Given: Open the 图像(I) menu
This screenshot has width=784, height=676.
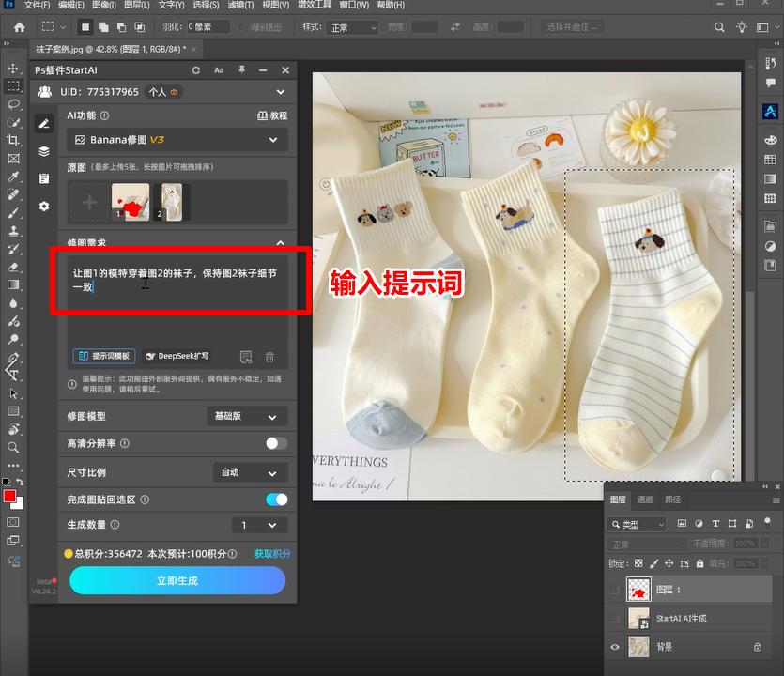Looking at the screenshot, I should click(x=104, y=5).
